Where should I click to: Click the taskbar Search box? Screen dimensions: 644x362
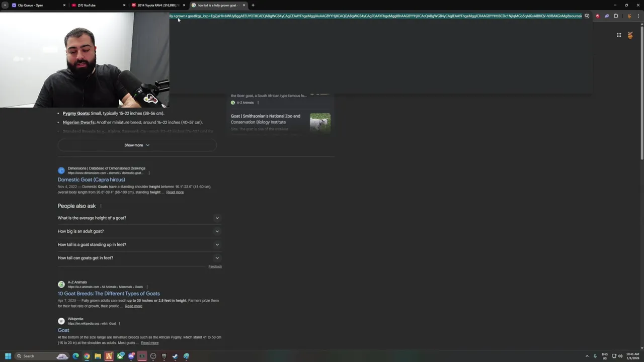click(x=42, y=356)
